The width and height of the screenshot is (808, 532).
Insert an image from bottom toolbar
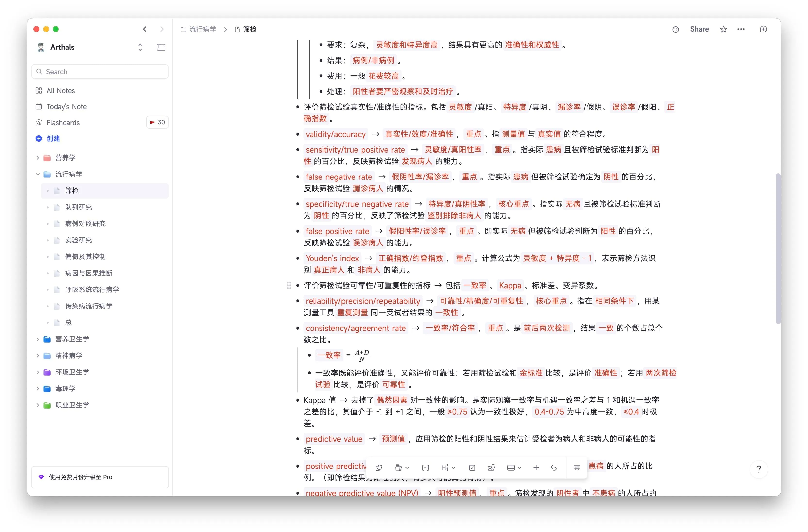point(491,468)
